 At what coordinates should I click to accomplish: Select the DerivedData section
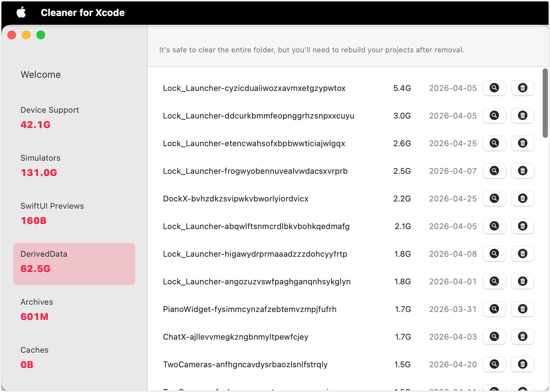(x=74, y=264)
